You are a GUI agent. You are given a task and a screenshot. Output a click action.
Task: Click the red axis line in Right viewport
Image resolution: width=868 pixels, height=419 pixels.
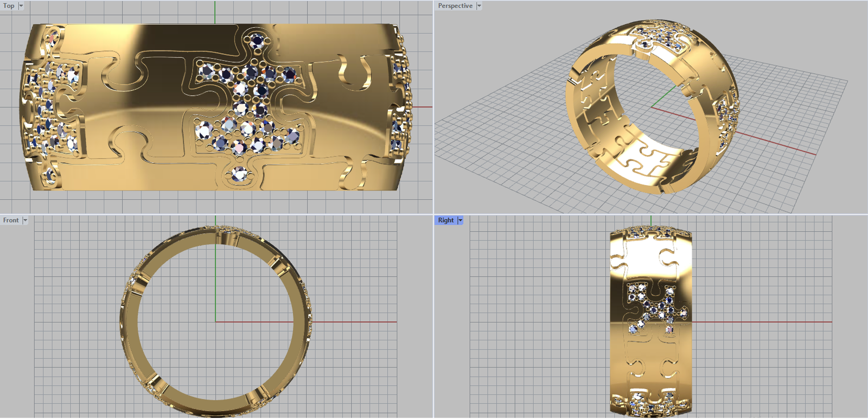[x=759, y=322]
